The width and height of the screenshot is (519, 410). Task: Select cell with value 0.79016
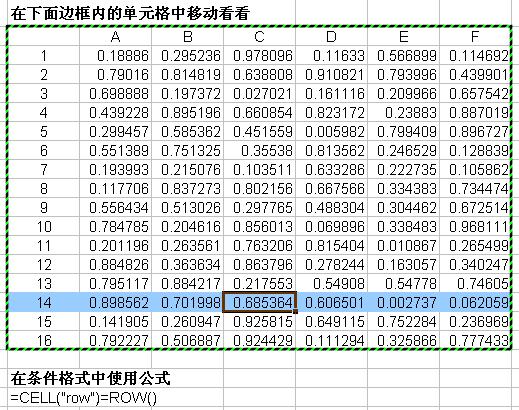tap(116, 74)
